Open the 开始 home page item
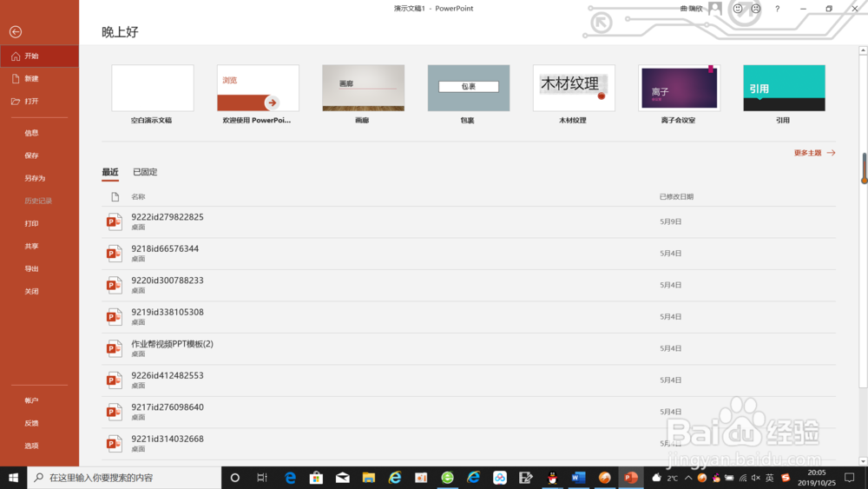This screenshot has width=868, height=489. pyautogui.click(x=39, y=56)
